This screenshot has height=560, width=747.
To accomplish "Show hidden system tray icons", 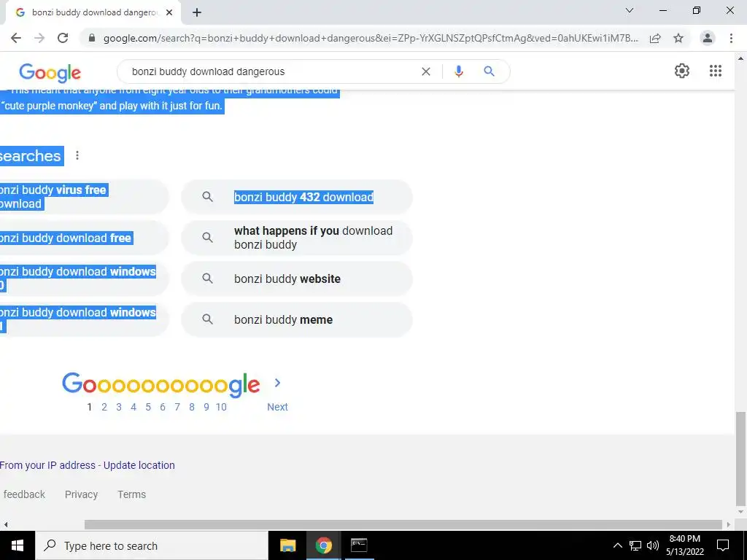I will point(617,545).
